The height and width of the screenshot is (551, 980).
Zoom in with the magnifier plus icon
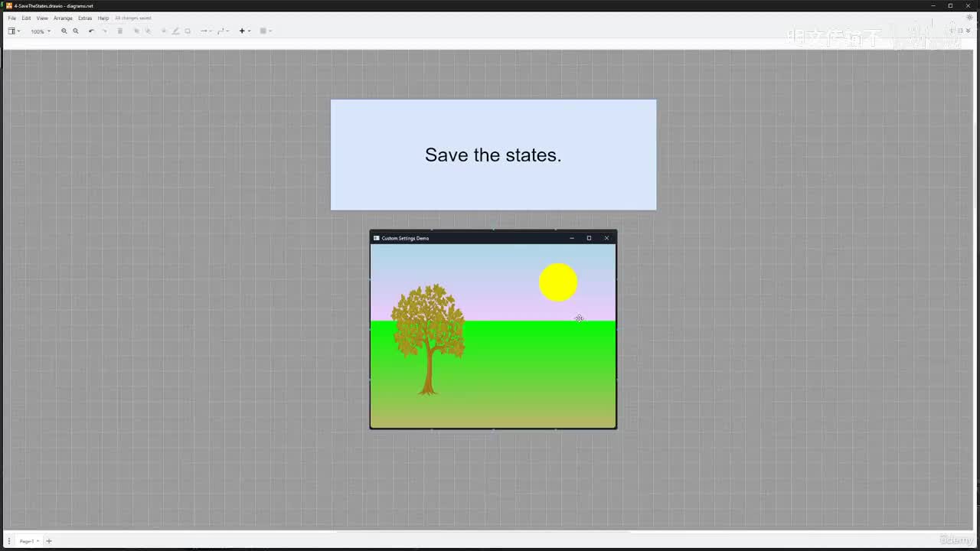tap(64, 31)
